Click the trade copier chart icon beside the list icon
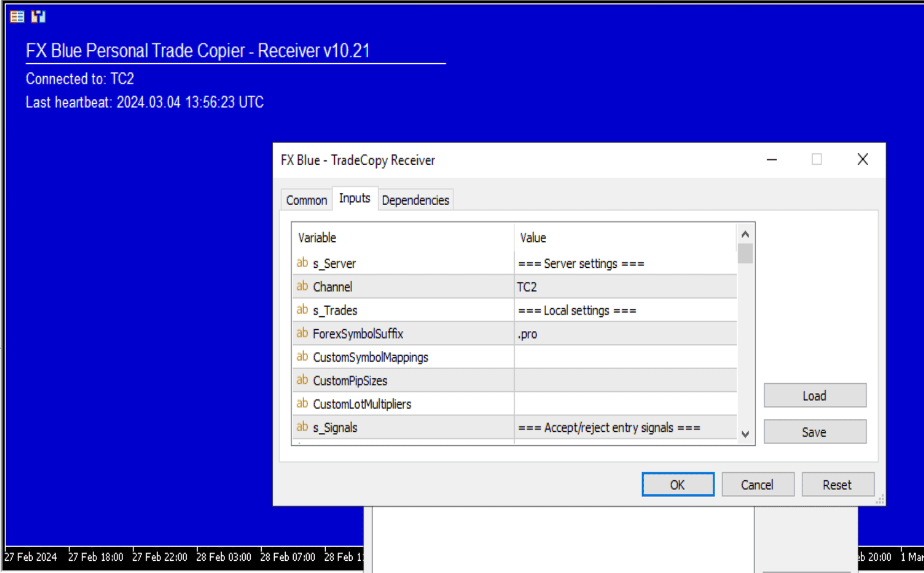 [x=37, y=17]
